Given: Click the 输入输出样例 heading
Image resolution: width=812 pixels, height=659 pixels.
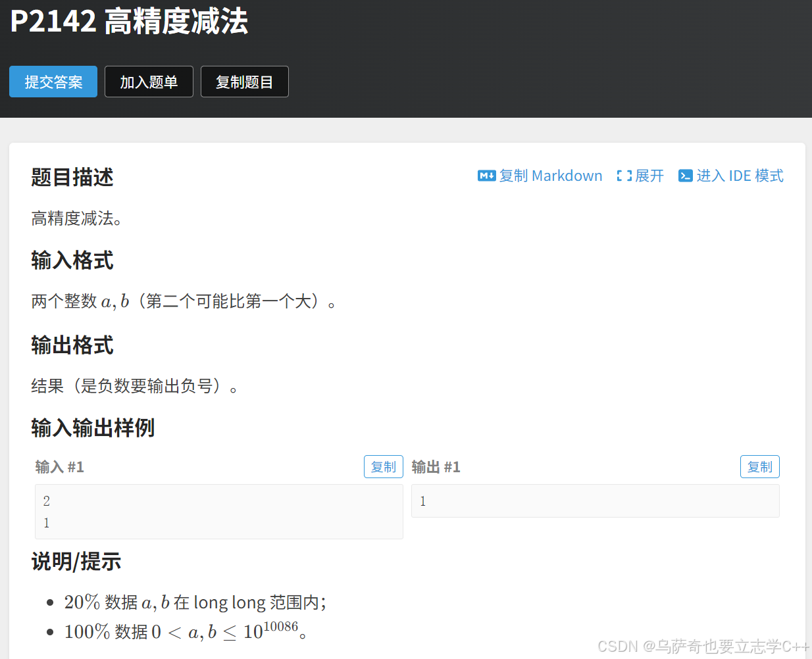Looking at the screenshot, I should (x=93, y=427).
